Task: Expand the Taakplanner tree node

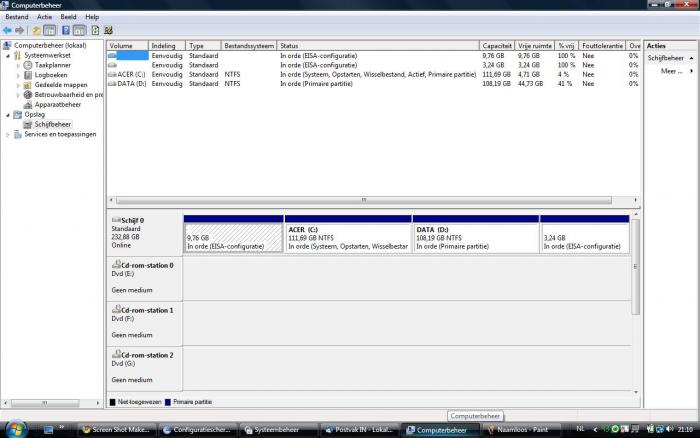Action: (x=18, y=66)
